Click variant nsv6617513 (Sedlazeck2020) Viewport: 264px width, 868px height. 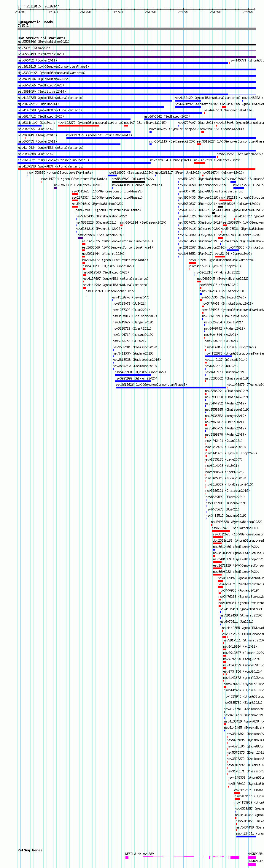pos(217,160)
